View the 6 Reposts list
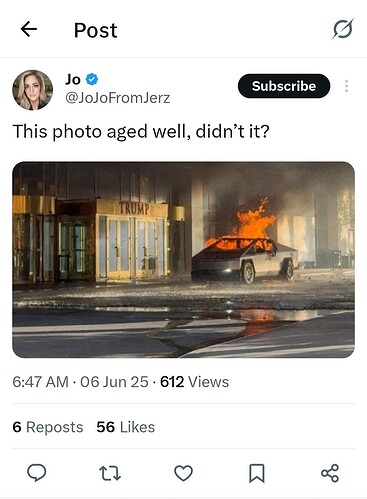Viewport: 367px width, 499px height. pos(48,427)
